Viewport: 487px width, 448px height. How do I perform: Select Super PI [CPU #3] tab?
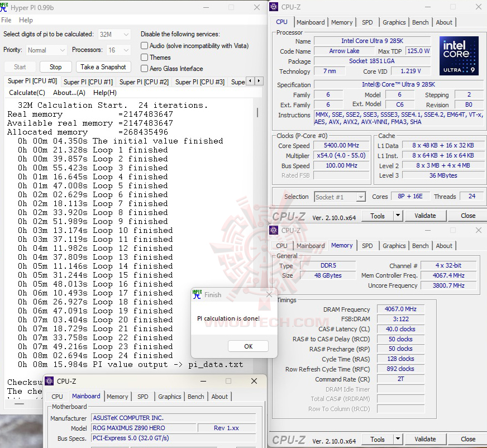tap(200, 82)
